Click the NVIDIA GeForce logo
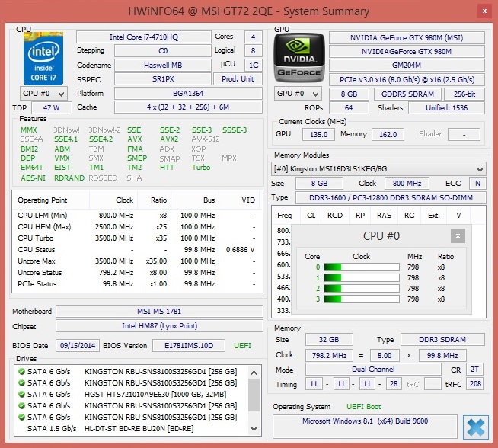Screen dimensions: 498x448 coord(299,58)
